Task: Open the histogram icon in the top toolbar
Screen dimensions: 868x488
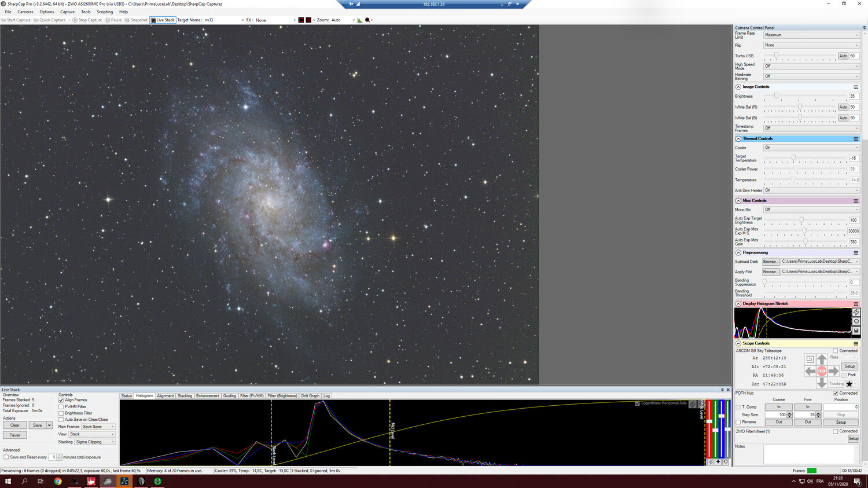Action: pyautogui.click(x=359, y=20)
